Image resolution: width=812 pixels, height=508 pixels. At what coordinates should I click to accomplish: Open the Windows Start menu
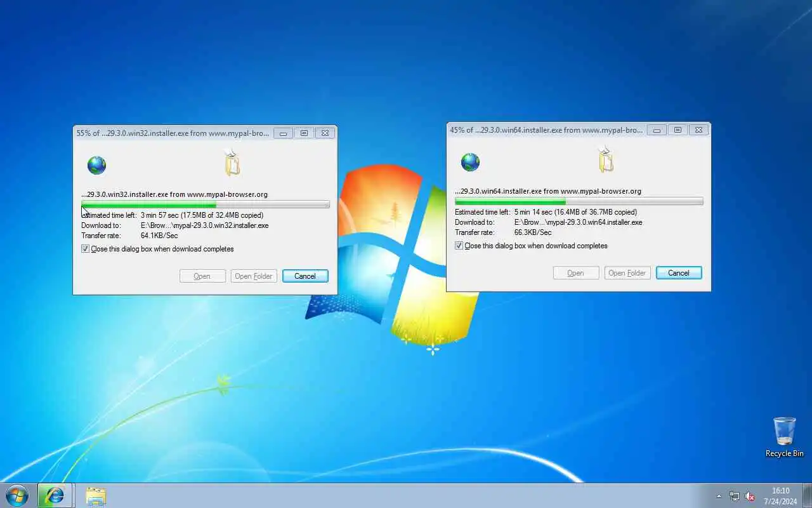tap(17, 495)
